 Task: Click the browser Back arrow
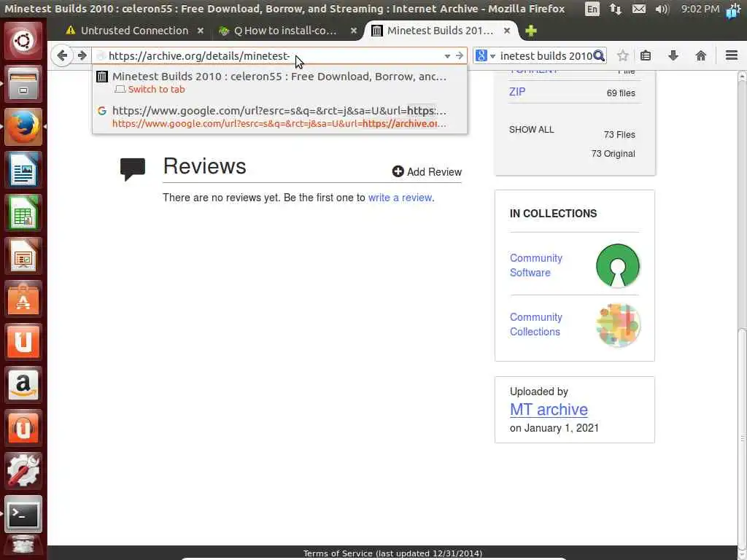[x=62, y=55]
